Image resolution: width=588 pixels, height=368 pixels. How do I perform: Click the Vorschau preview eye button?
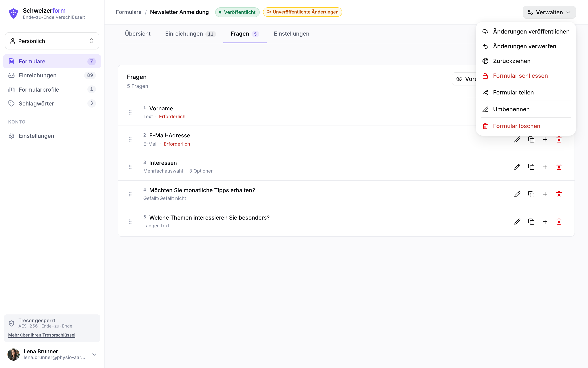[464, 79]
